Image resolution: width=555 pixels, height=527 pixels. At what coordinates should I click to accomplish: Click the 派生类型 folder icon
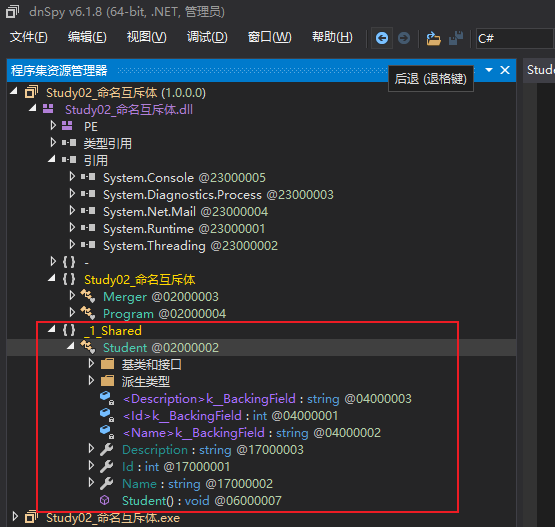coord(107,381)
